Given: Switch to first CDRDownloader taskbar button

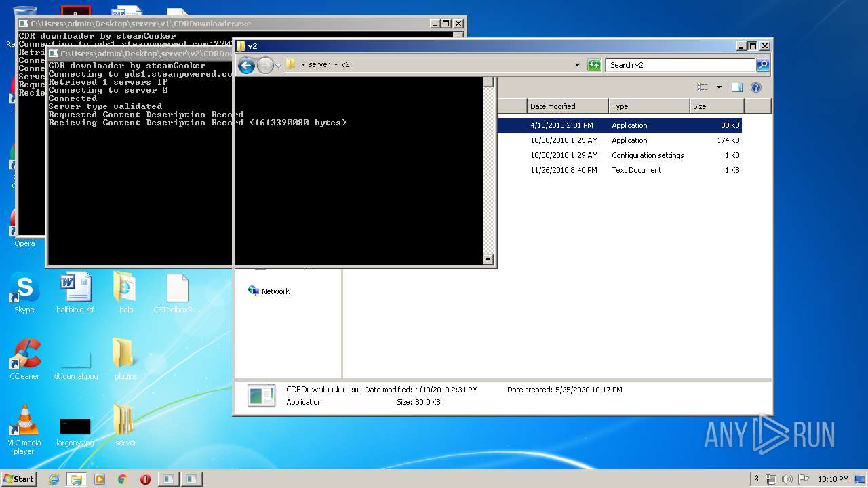Looking at the screenshot, I should [168, 479].
